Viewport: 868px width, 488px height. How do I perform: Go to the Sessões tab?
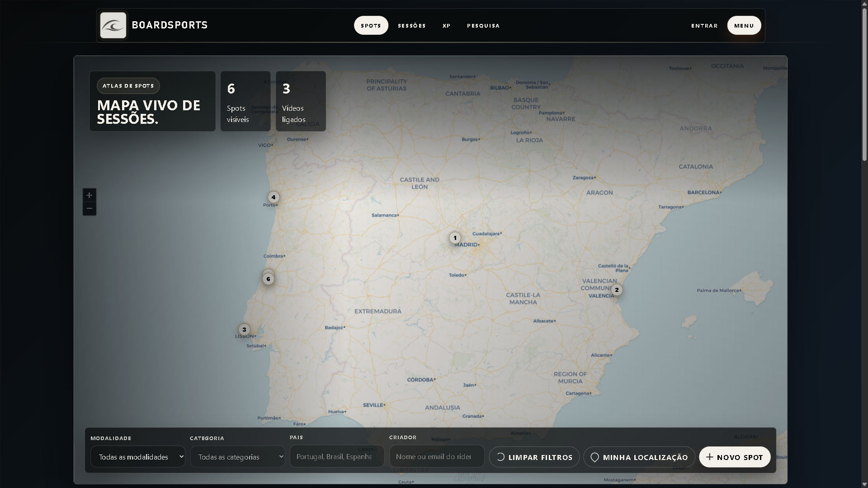pos(412,26)
